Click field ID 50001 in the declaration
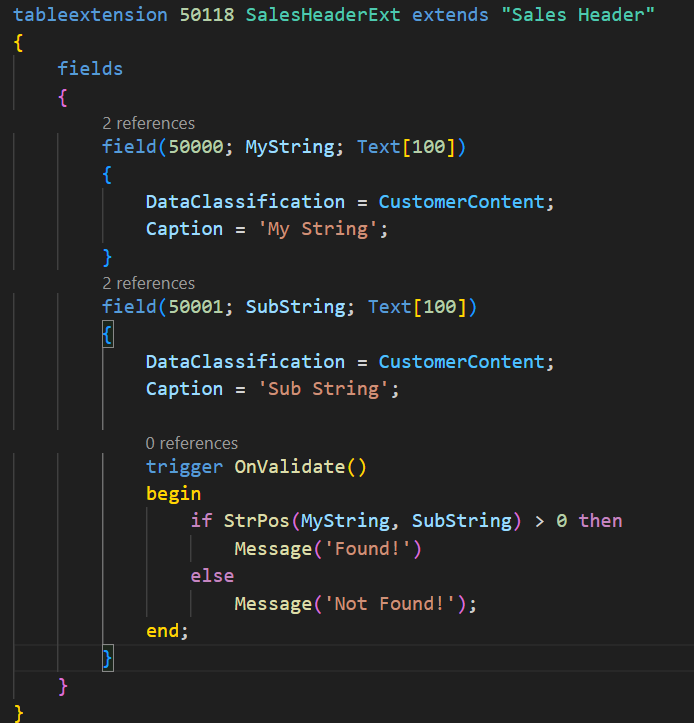This screenshot has height=723, width=694. coord(201,307)
